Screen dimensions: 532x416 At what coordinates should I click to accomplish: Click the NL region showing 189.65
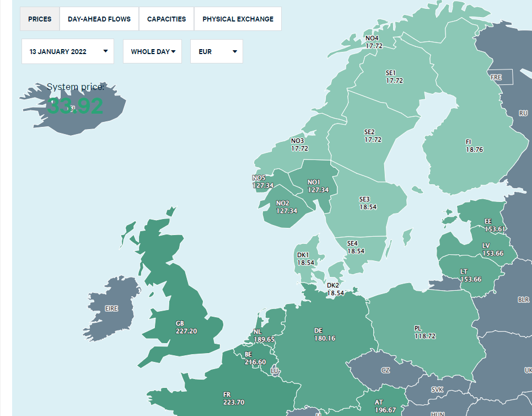click(x=263, y=335)
